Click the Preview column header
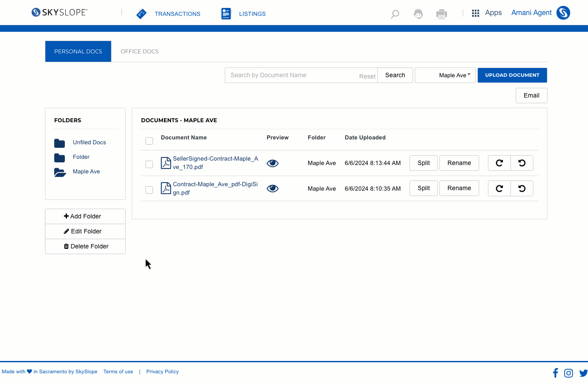The height and width of the screenshot is (383, 588). [278, 138]
